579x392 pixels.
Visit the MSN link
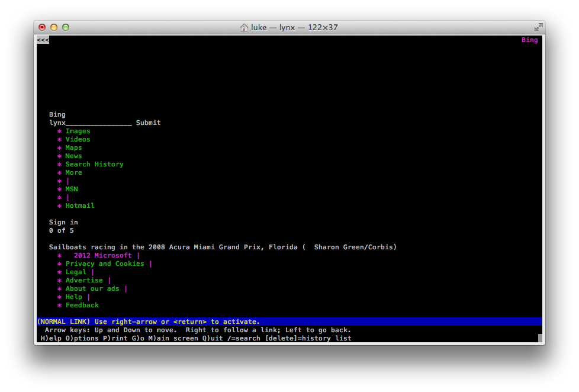(x=72, y=189)
